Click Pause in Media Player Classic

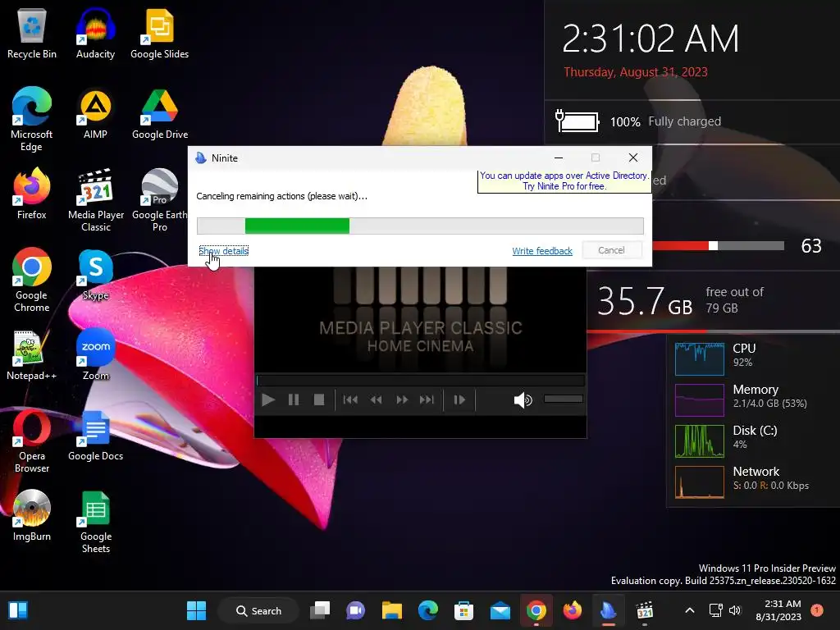click(294, 399)
